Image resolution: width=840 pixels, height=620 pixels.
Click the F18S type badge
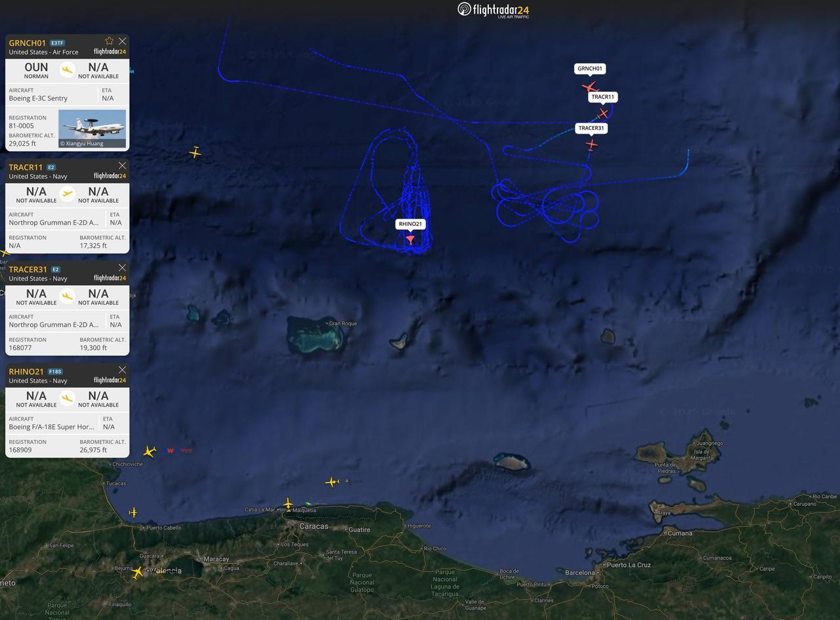click(x=55, y=372)
